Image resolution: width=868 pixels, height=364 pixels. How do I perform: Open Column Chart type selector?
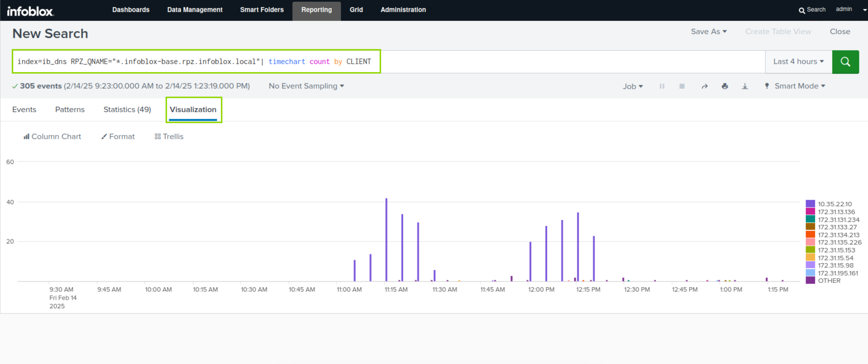pos(52,137)
